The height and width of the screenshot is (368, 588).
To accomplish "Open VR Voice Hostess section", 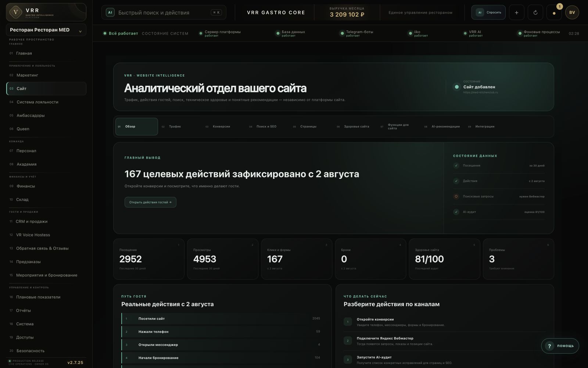I will coord(46,235).
